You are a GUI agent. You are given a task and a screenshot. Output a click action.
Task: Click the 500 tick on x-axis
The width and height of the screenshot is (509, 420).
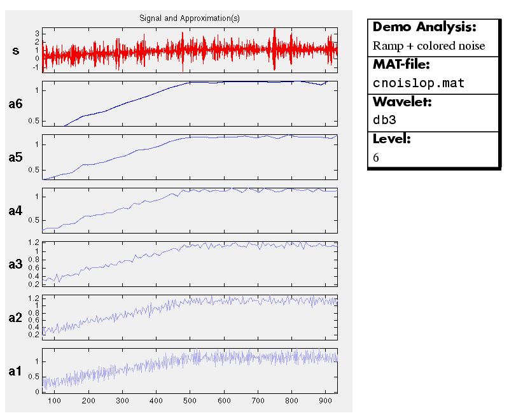coord(190,401)
